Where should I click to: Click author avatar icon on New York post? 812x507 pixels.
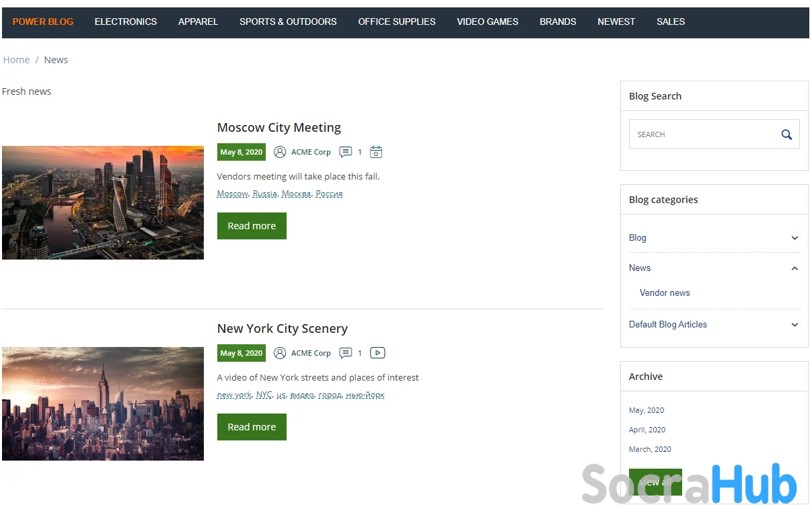[280, 353]
